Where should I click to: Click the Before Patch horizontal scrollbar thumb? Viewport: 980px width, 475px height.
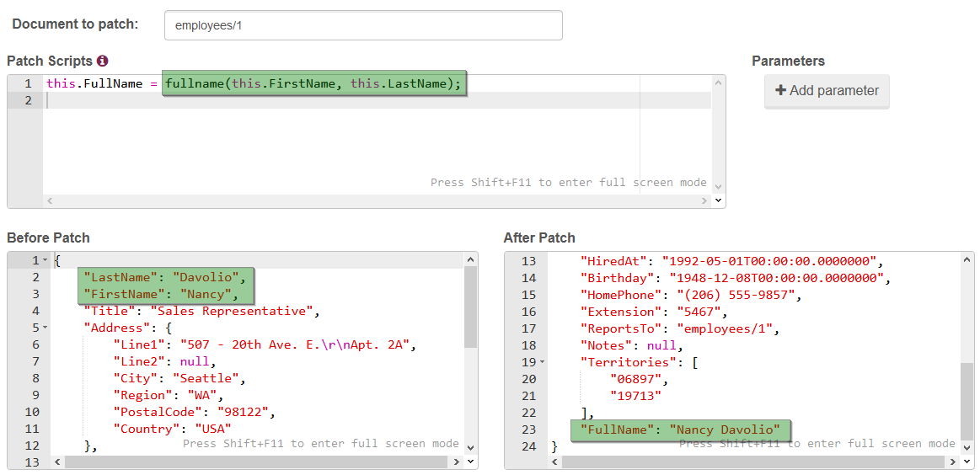pos(256,462)
